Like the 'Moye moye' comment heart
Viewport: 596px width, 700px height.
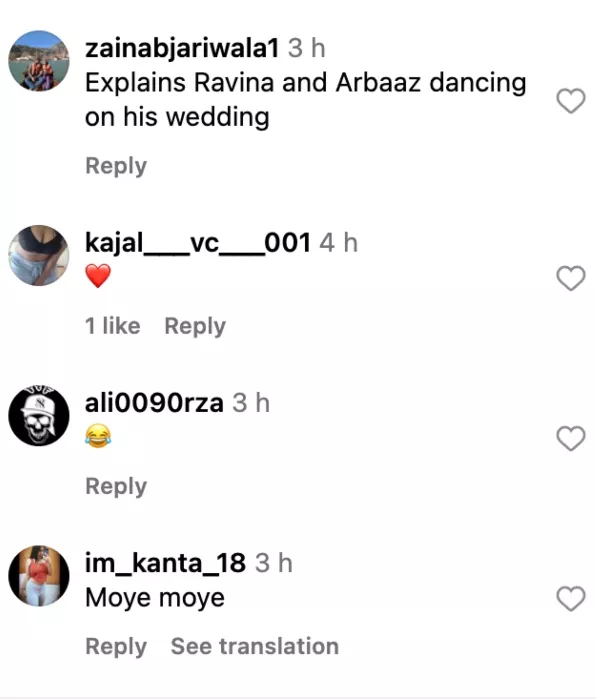pos(571,598)
